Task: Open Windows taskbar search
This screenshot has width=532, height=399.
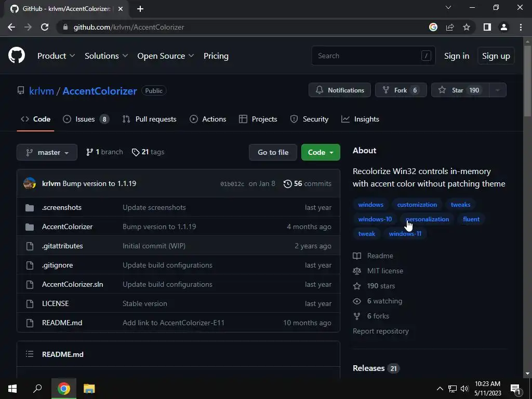Action: click(x=37, y=389)
